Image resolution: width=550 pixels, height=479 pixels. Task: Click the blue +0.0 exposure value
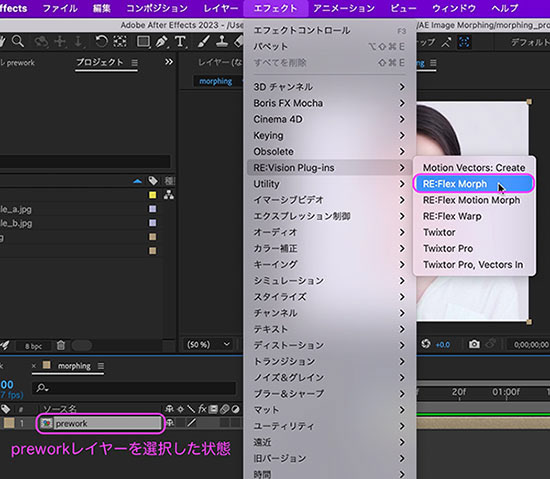[443, 345]
